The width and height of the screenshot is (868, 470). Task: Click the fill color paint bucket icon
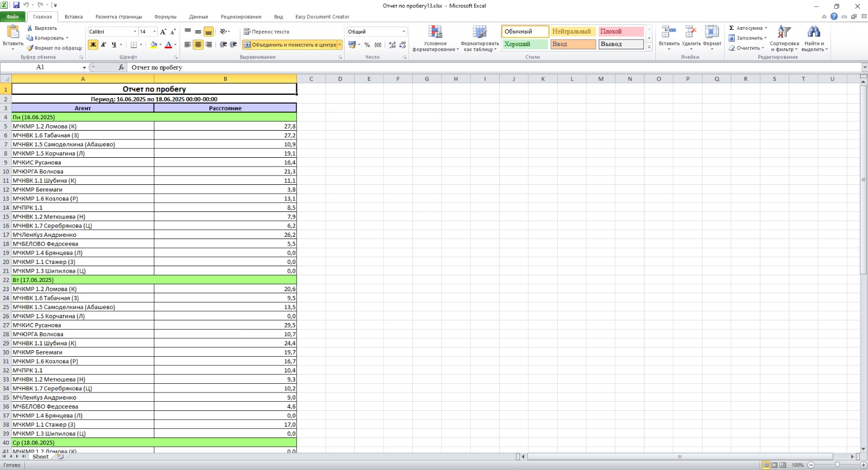154,45
